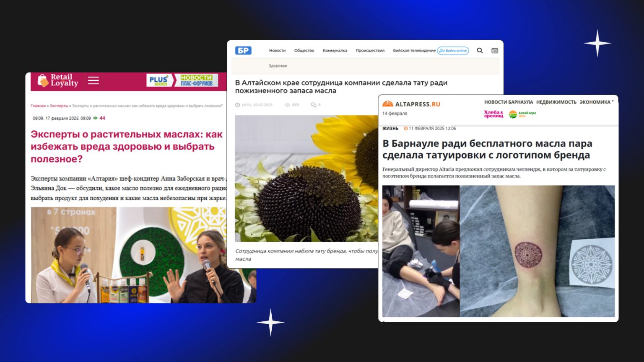The width and height of the screenshot is (644, 362).
Task: Open search using the magnifier icon
Action: [480, 51]
